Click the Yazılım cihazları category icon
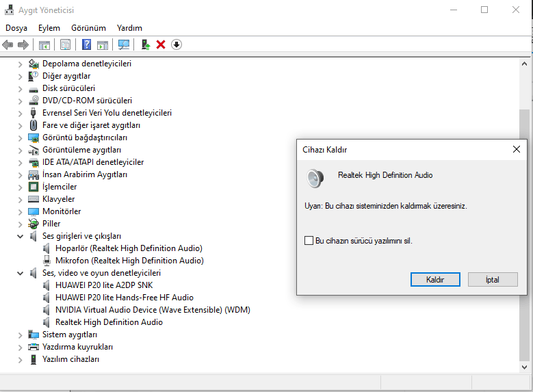This screenshot has width=533, height=392. click(x=34, y=359)
